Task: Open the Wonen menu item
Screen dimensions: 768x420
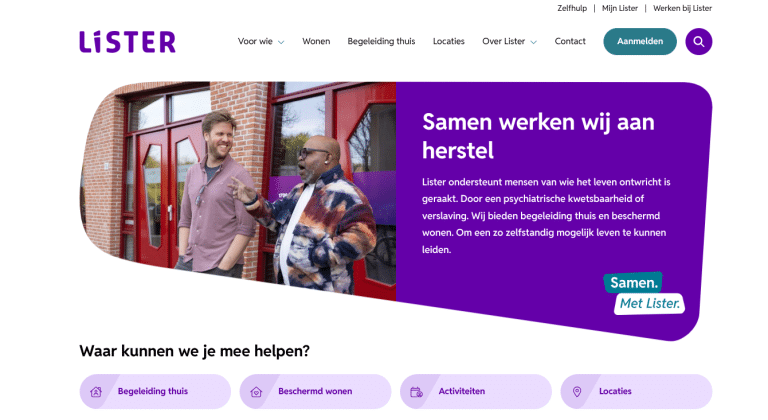Action: (316, 41)
